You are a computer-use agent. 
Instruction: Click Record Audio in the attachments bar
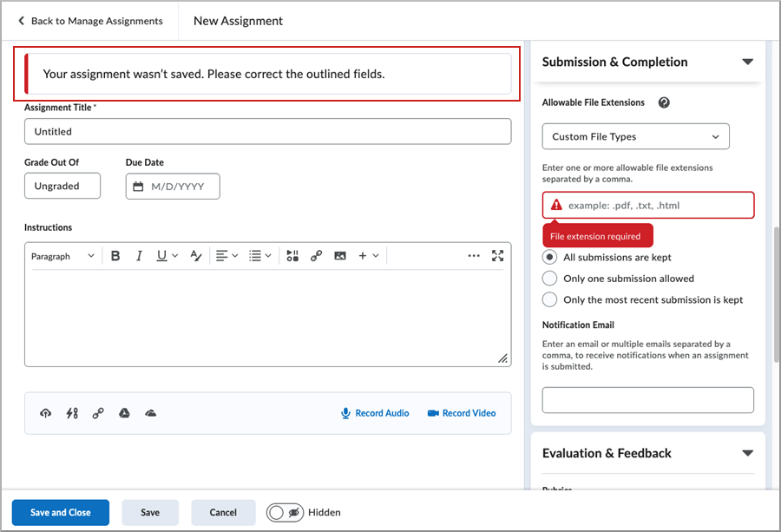tap(375, 413)
